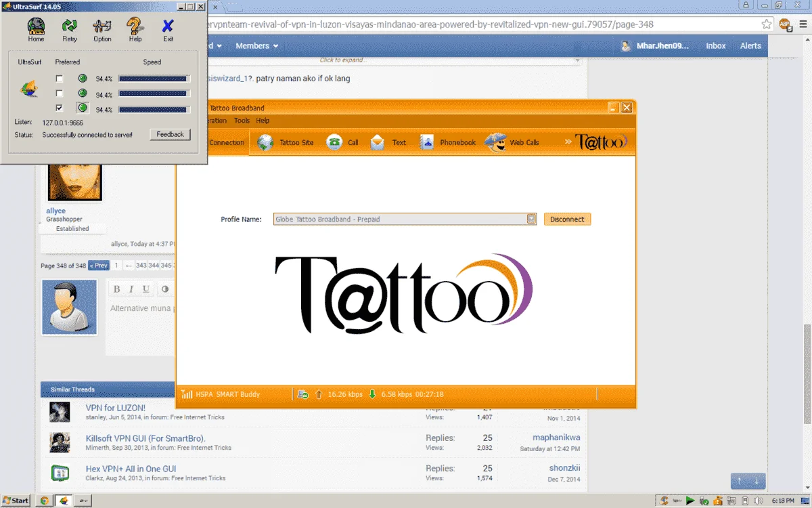Toggle italic formatting in reply editor

131,289
